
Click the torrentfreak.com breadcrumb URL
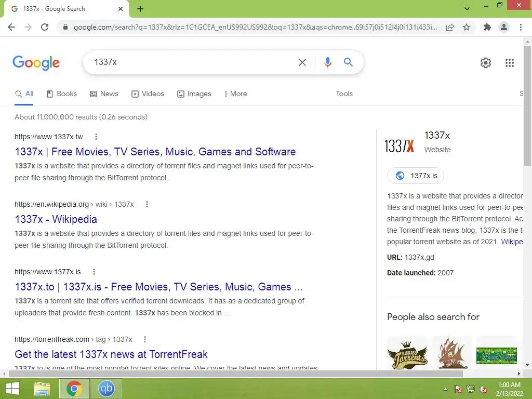click(x=73, y=339)
